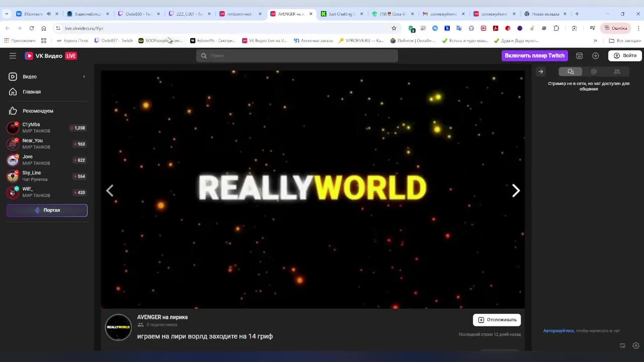Click the REALLYWORLD banner image

(x=312, y=189)
